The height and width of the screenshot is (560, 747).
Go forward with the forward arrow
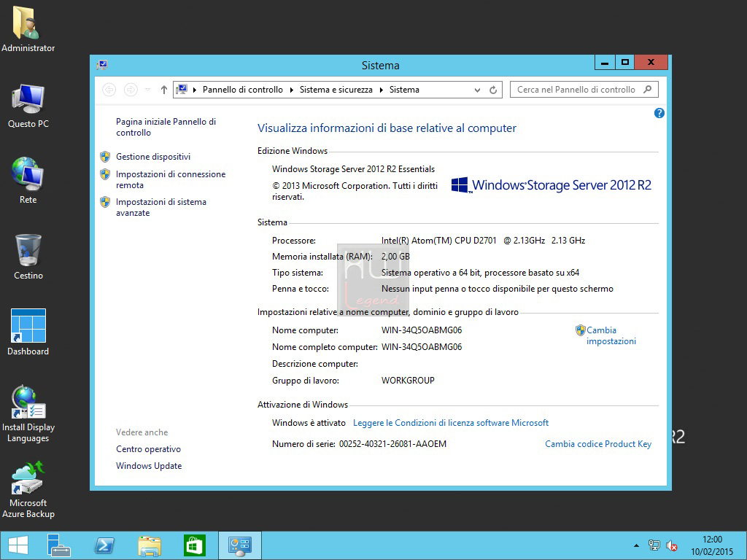click(131, 90)
